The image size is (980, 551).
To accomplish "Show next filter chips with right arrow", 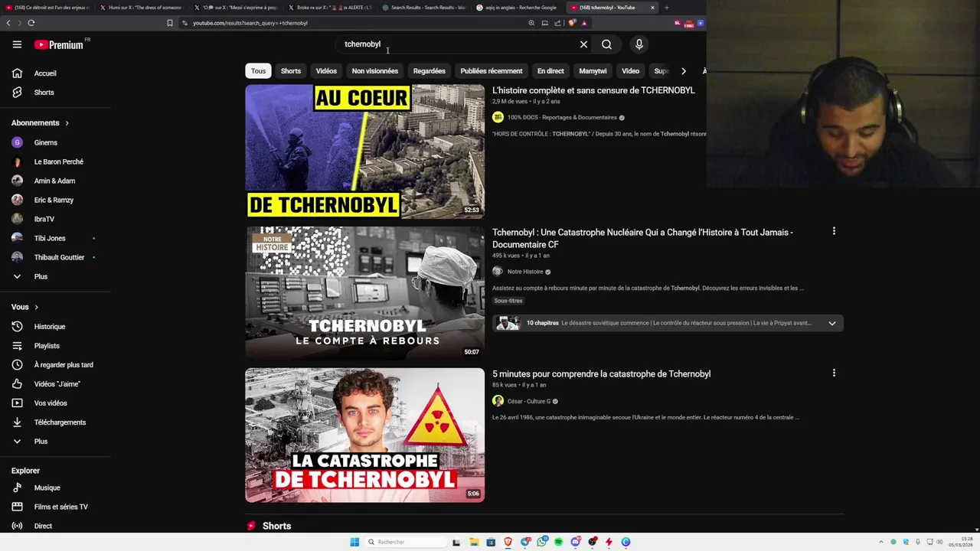I will [x=684, y=71].
